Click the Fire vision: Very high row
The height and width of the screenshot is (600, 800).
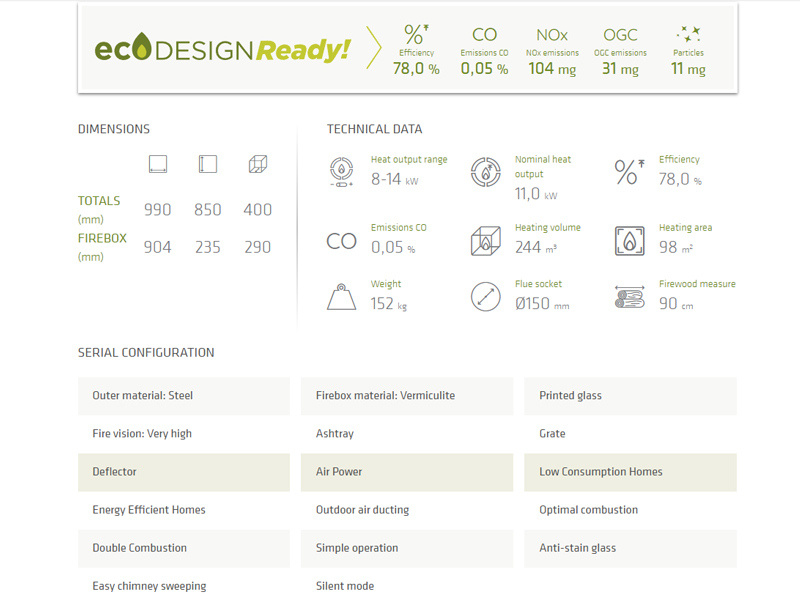pos(184,434)
